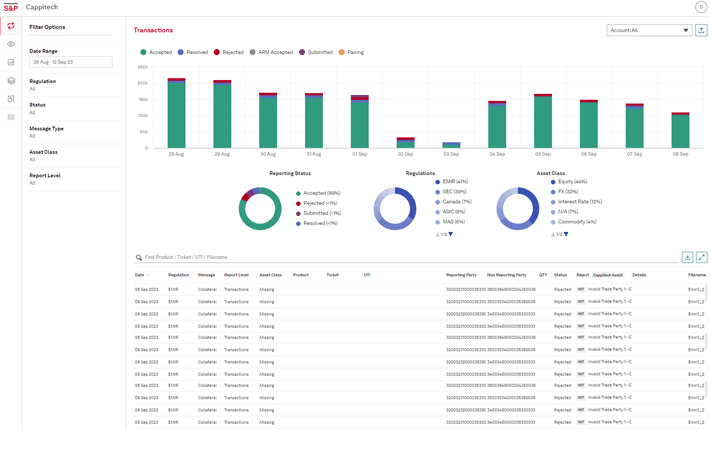Open the pairing squares icon in sidebar
The height and width of the screenshot is (450, 710).
[11, 99]
